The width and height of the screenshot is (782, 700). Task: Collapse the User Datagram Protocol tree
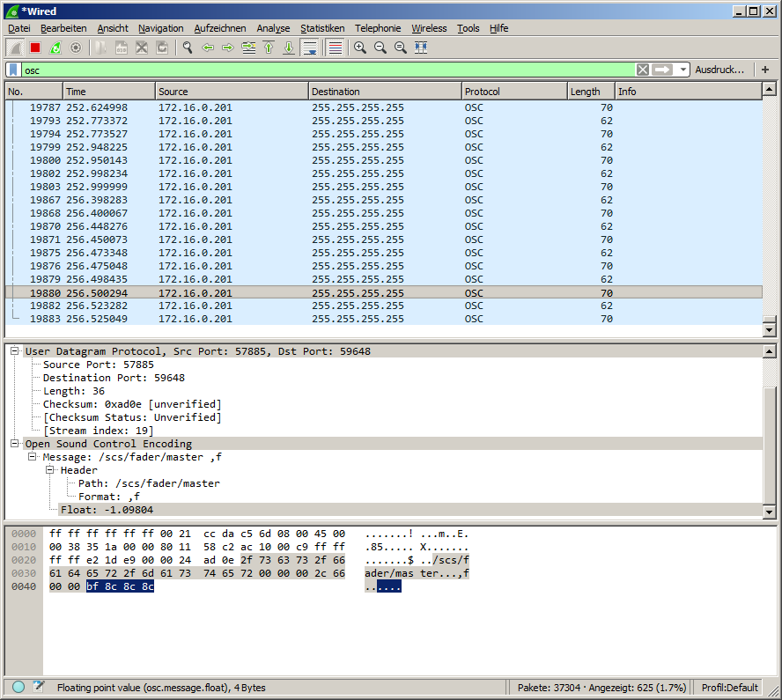click(x=15, y=351)
